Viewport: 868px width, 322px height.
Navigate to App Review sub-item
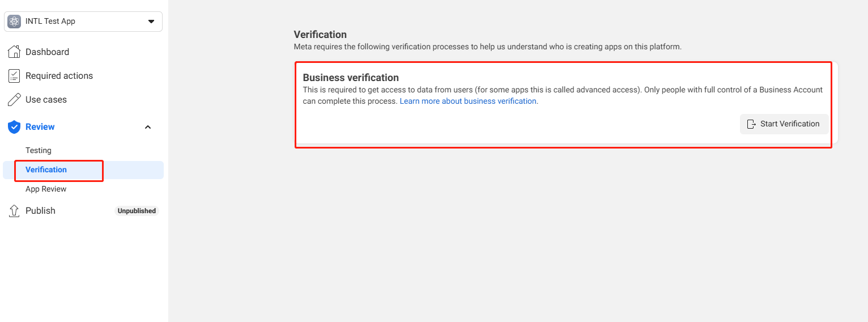(x=46, y=189)
